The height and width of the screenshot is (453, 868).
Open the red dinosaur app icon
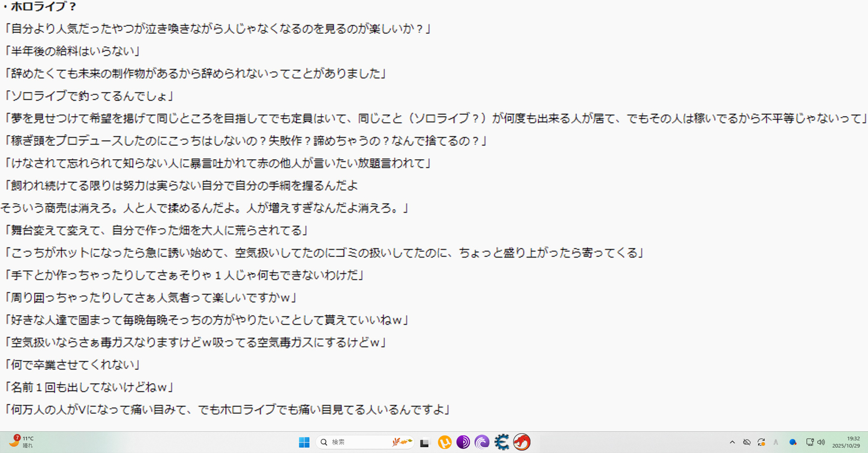tap(521, 442)
